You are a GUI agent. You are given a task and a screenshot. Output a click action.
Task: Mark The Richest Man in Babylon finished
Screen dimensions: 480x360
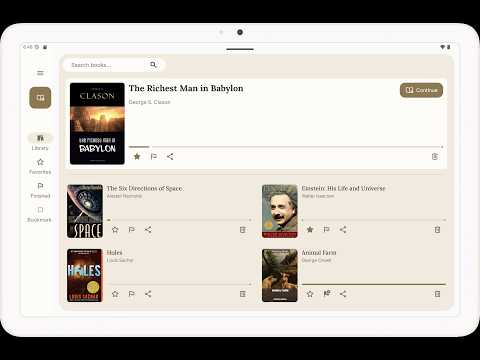click(154, 156)
